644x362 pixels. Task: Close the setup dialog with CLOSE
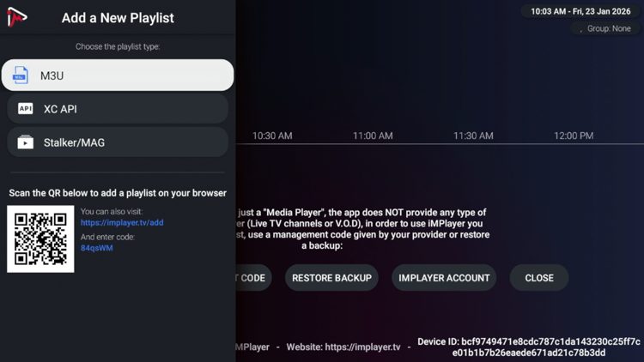(x=539, y=278)
